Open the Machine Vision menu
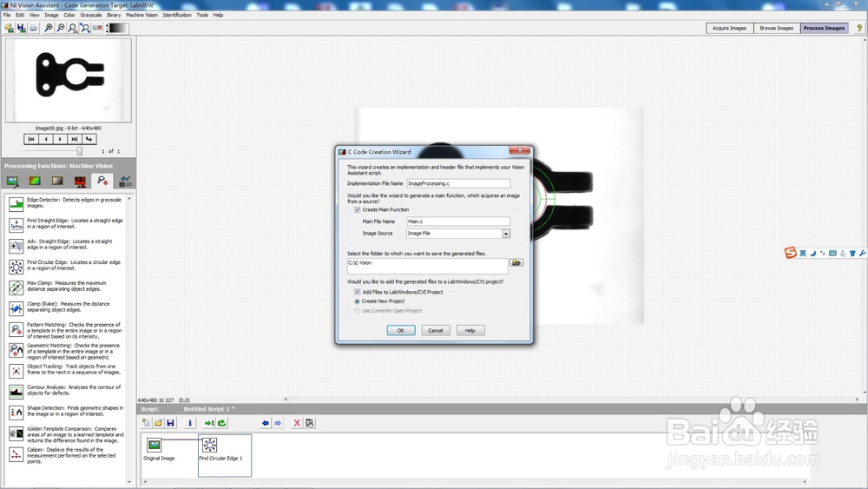This screenshot has width=868, height=489. tap(141, 15)
